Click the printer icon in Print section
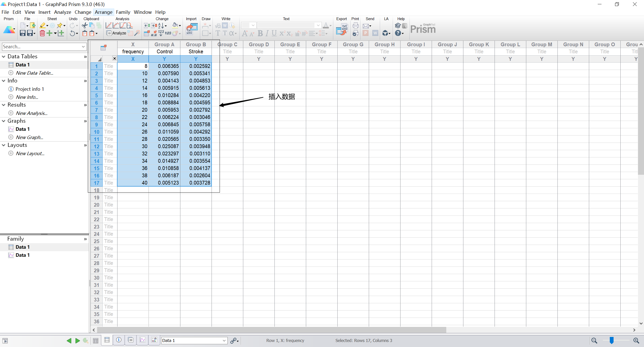Image resolution: width=644 pixels, height=347 pixels. [x=355, y=25]
